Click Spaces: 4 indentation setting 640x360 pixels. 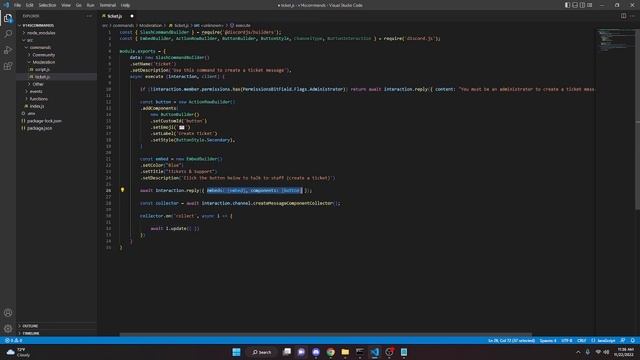pyautogui.click(x=548, y=340)
